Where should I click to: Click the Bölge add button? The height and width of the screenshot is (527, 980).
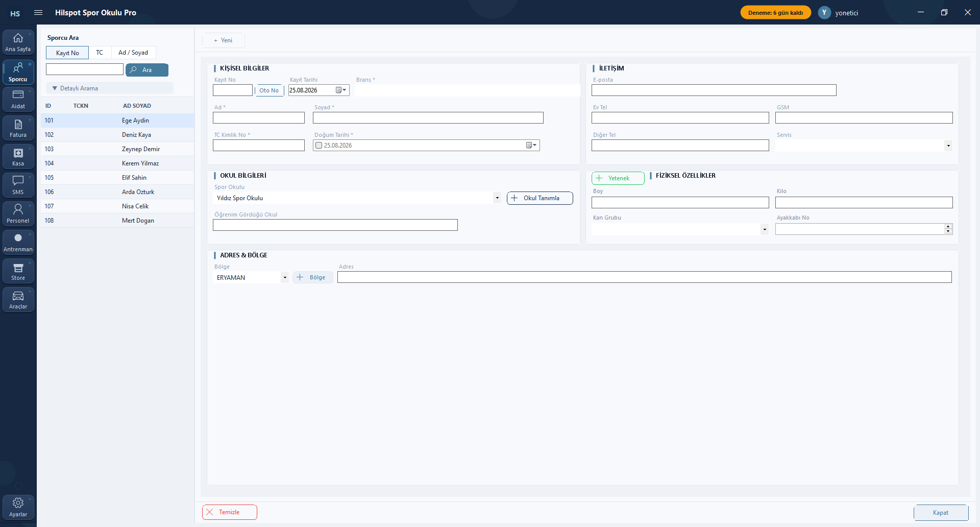(313, 277)
